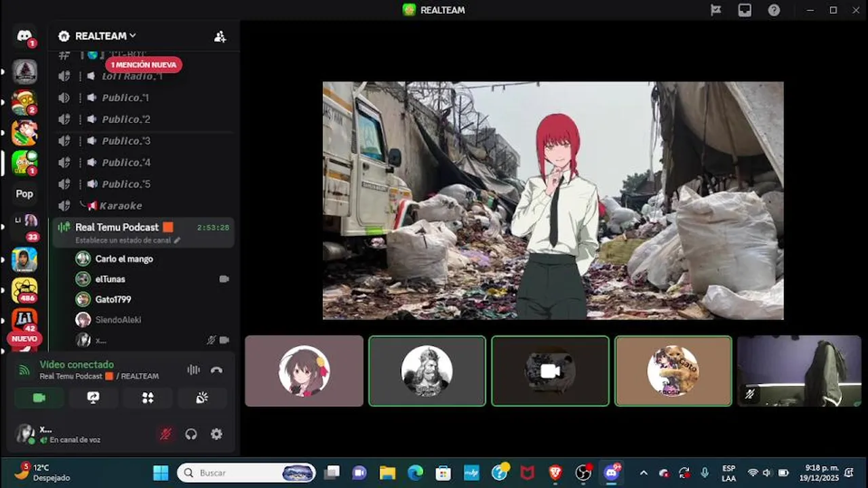The image size is (868, 488).
Task: Show hidden system tray icons
Action: 644,473
